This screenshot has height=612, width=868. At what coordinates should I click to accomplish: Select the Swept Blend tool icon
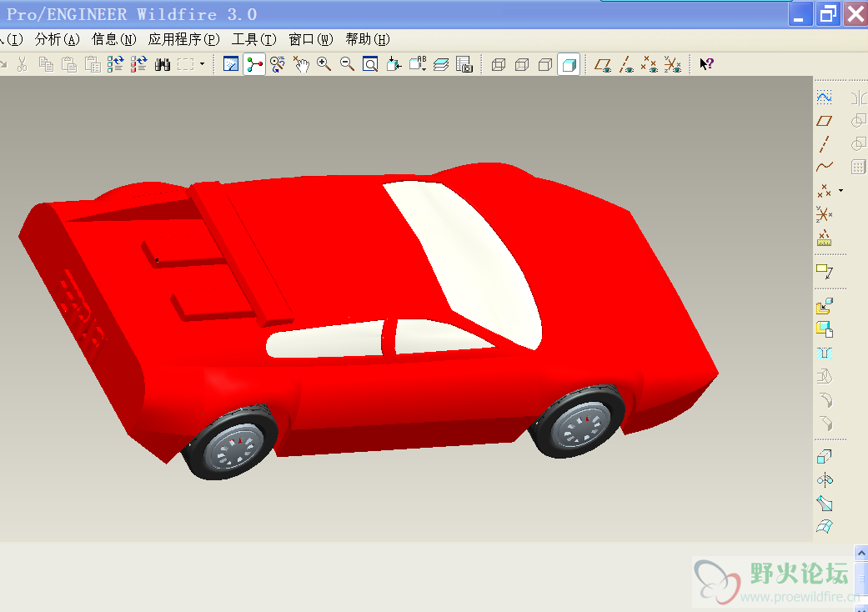(825, 504)
